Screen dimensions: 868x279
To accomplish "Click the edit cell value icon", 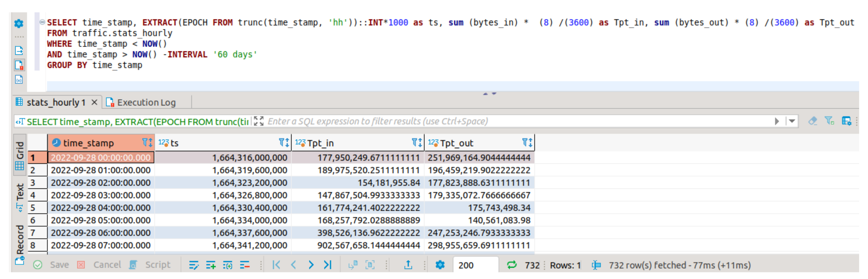I will pos(194,265).
